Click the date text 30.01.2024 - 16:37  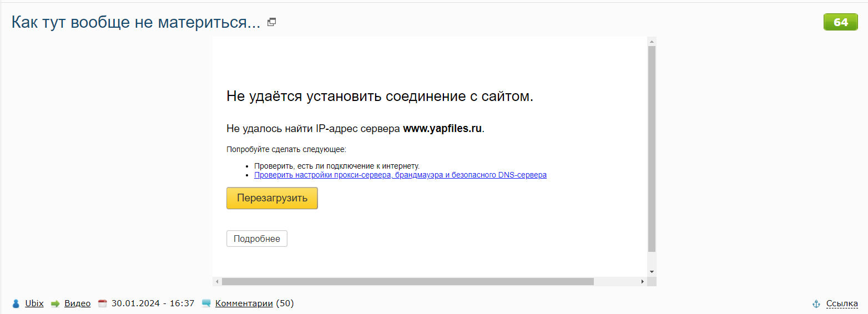[x=153, y=303]
